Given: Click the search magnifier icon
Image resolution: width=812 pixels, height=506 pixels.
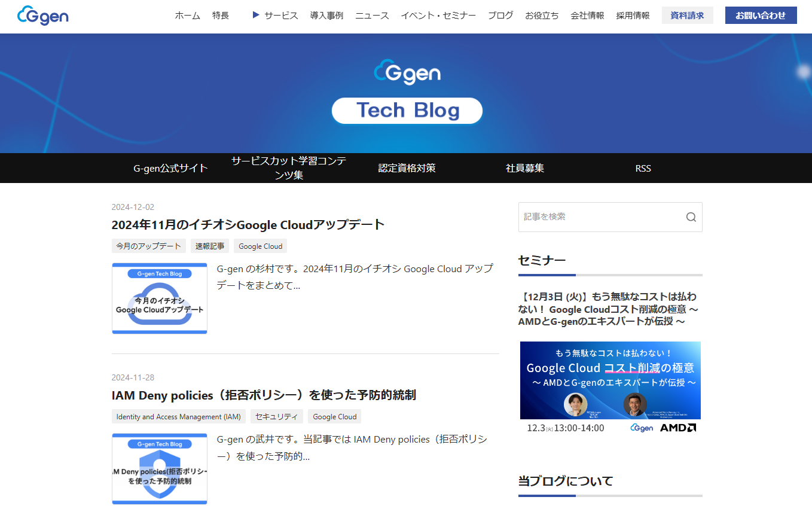Looking at the screenshot, I should [x=691, y=217].
